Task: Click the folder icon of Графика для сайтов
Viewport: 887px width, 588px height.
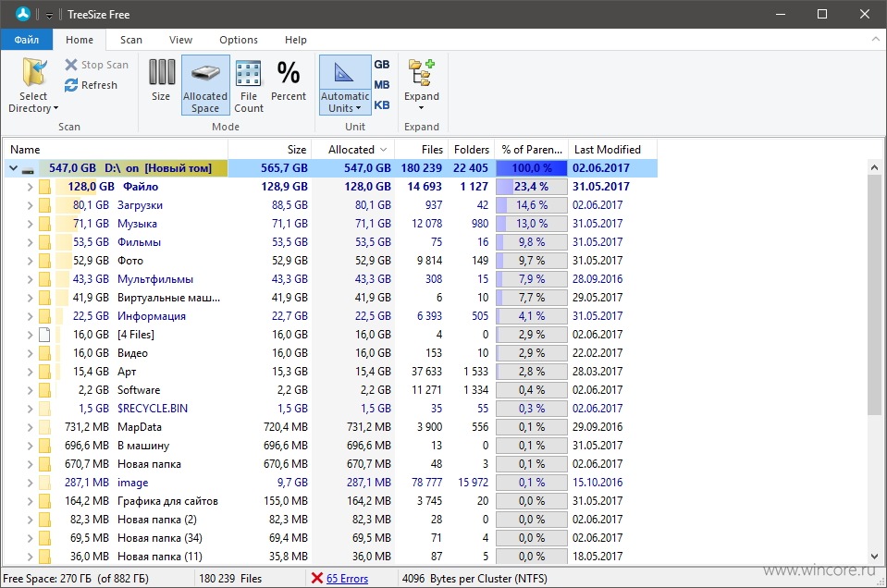Action: point(44,501)
